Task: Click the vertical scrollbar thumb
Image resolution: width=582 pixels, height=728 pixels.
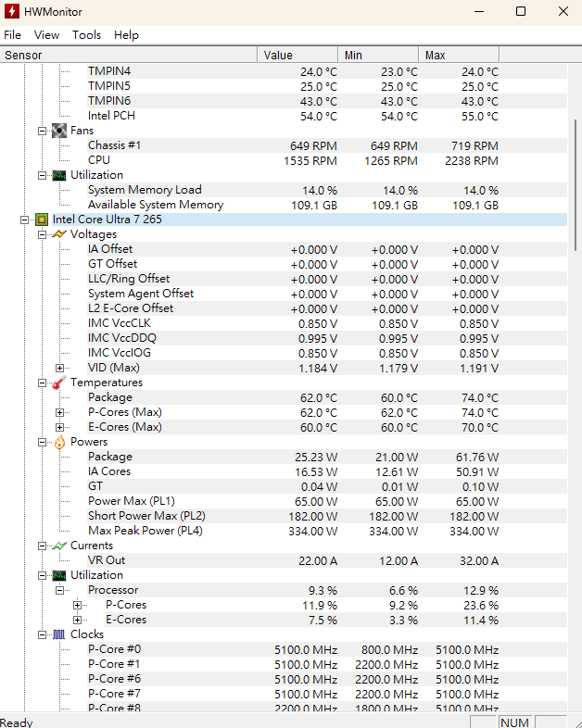Action: [x=576, y=186]
